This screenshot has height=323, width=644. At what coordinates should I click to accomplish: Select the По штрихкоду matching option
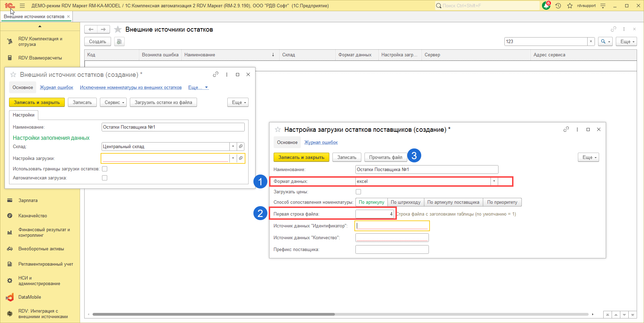point(405,202)
